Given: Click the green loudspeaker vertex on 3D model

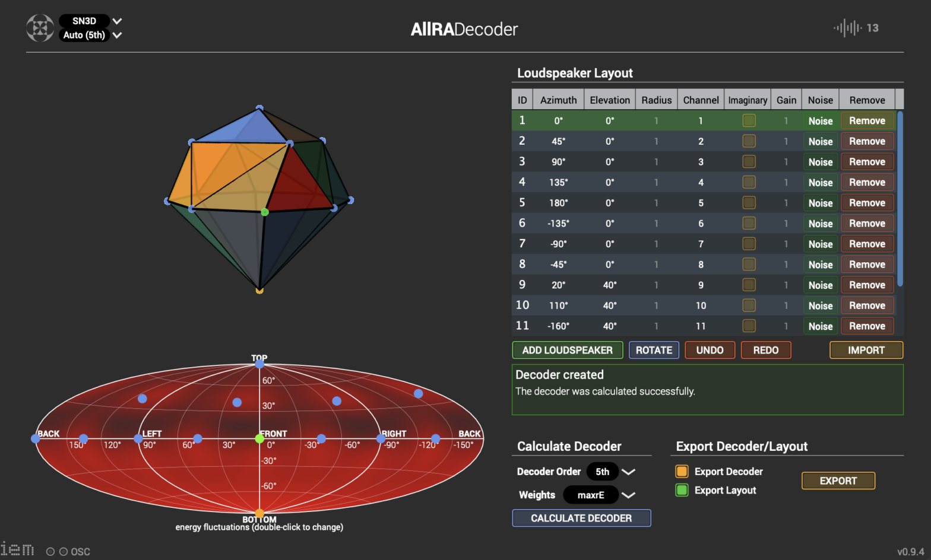Looking at the screenshot, I should click(x=265, y=212).
